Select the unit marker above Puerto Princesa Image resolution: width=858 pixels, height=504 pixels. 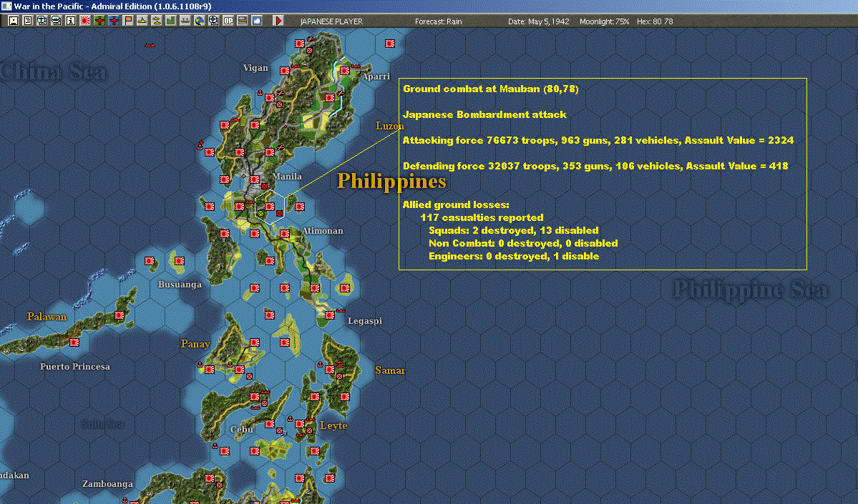pyautogui.click(x=74, y=342)
